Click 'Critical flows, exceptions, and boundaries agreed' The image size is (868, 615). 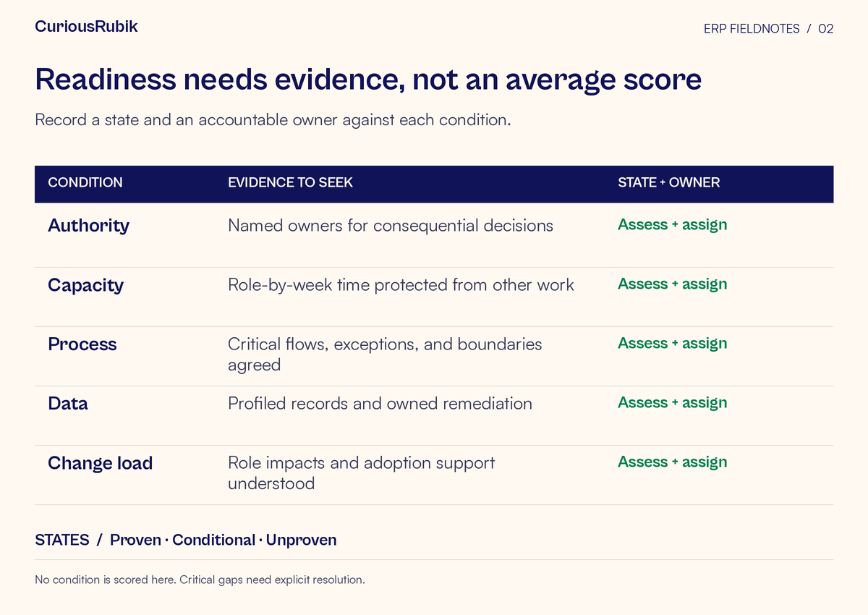tap(385, 355)
